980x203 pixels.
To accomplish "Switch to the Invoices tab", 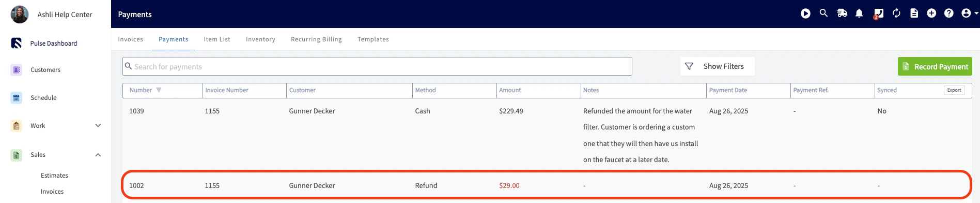I will click(x=130, y=39).
